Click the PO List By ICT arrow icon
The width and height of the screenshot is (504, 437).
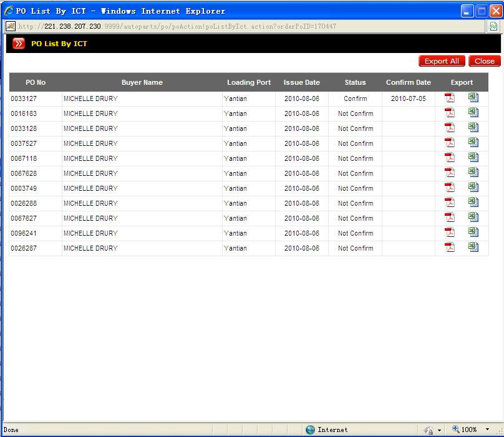[19, 44]
